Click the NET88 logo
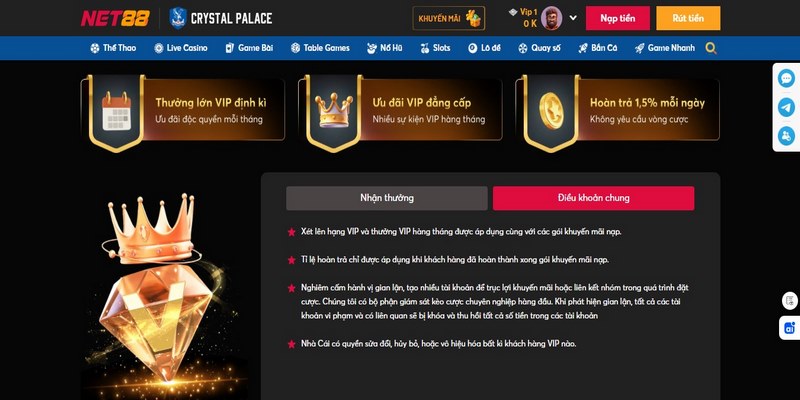The height and width of the screenshot is (400, 800). click(x=115, y=18)
